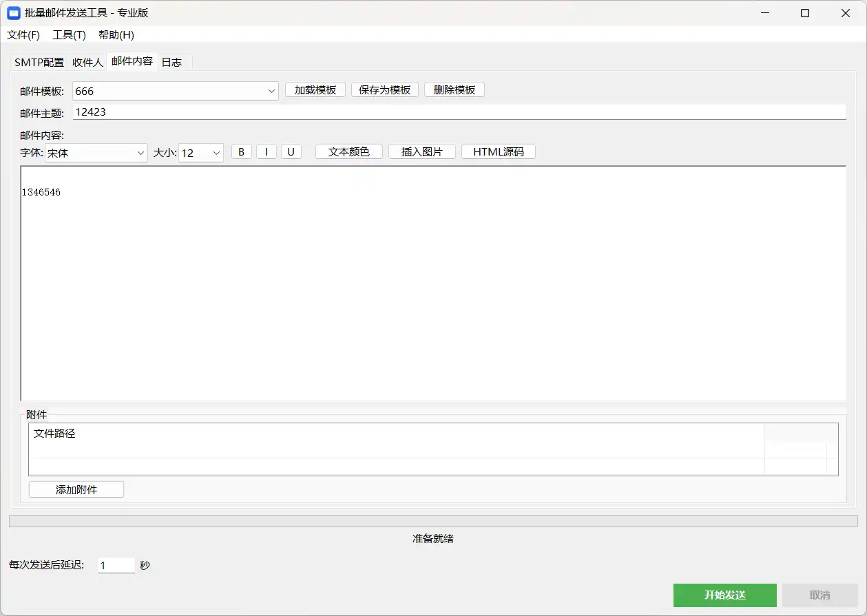Click the 插入图片 button
This screenshot has width=867, height=616.
pyautogui.click(x=422, y=151)
